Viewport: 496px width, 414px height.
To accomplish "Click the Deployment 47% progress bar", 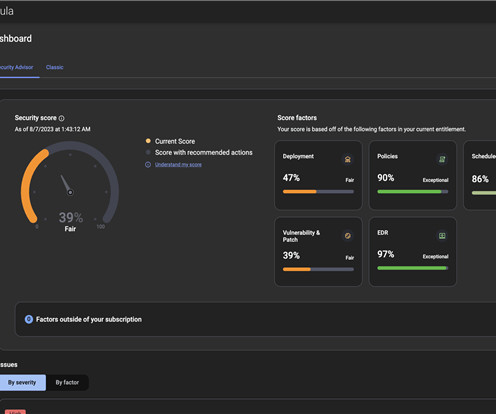I will (318, 192).
